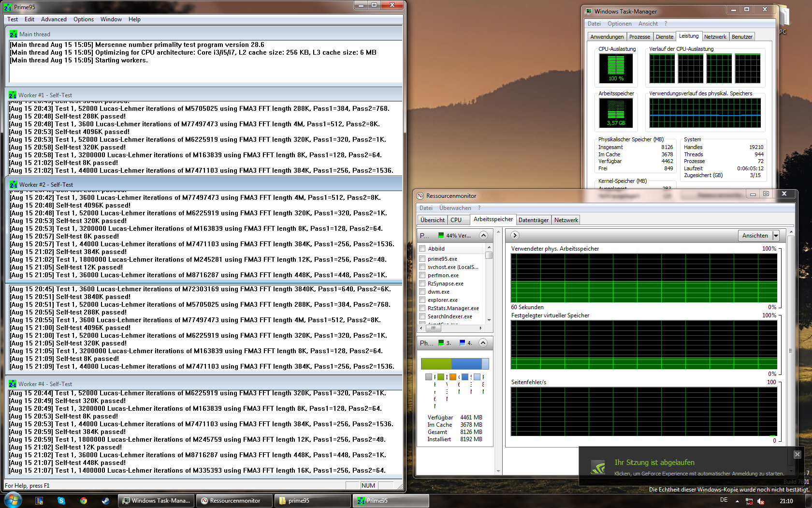Click the Arbeitsspeicher 3,57 GB gauge
Image resolution: width=812 pixels, height=508 pixels.
(616, 113)
